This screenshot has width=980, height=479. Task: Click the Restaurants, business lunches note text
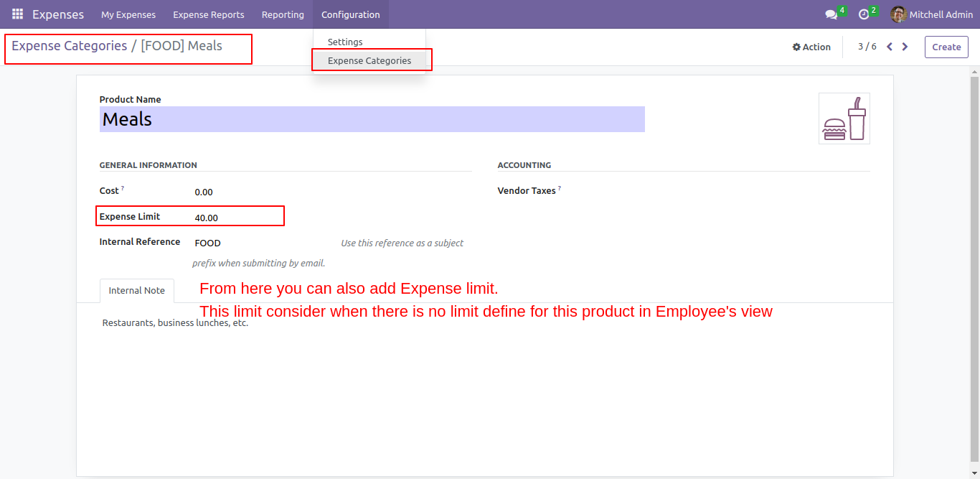click(175, 323)
